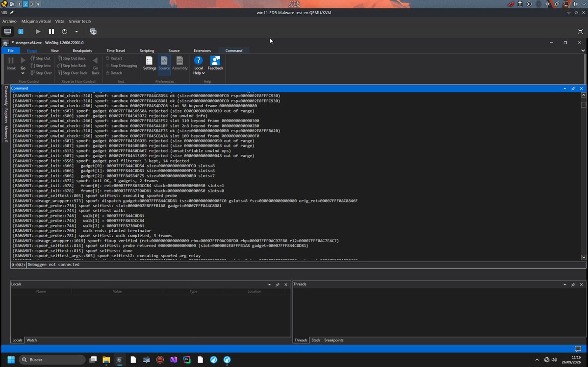Toggle VM fullscreen view
Viewport: 588px width, 367px height.
[x=580, y=31]
